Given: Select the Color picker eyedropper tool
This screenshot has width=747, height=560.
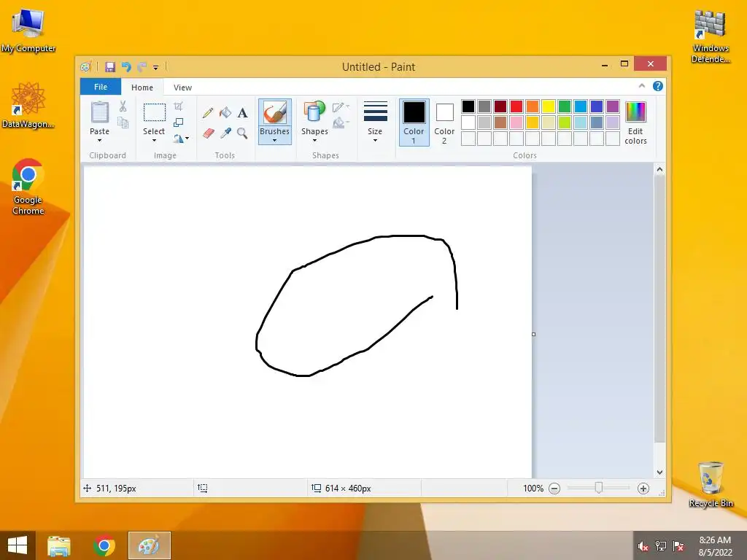Looking at the screenshot, I should point(225,133).
